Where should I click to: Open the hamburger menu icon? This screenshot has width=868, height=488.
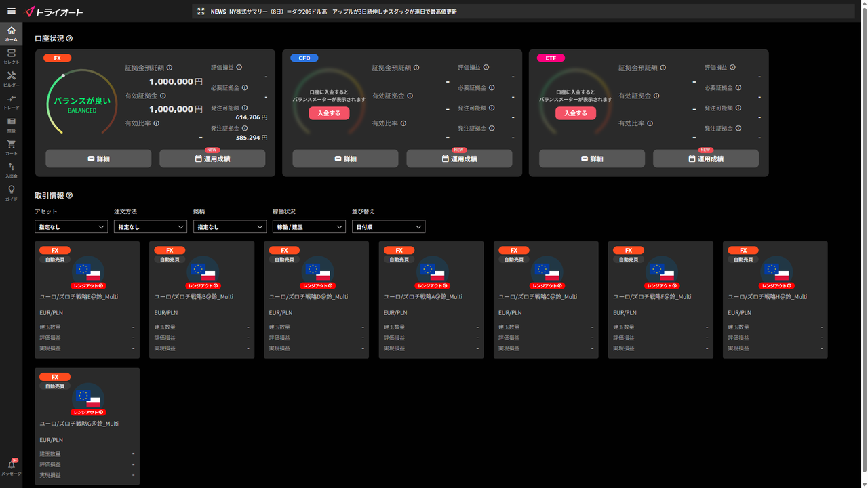coord(11,11)
